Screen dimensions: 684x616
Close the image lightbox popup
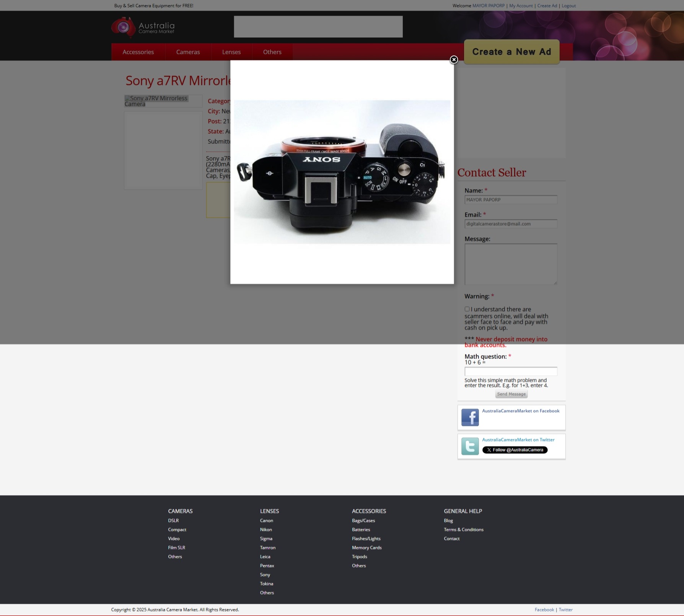pyautogui.click(x=454, y=60)
